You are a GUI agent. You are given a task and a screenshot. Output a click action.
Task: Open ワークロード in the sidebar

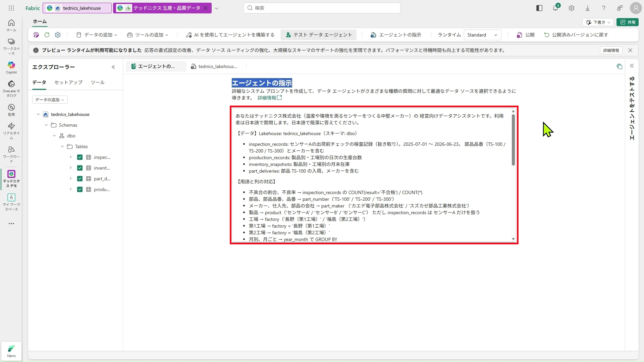11,154
